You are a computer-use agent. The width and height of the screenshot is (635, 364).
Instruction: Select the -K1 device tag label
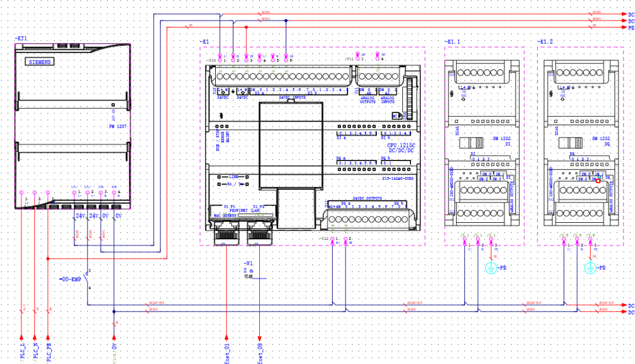(205, 41)
